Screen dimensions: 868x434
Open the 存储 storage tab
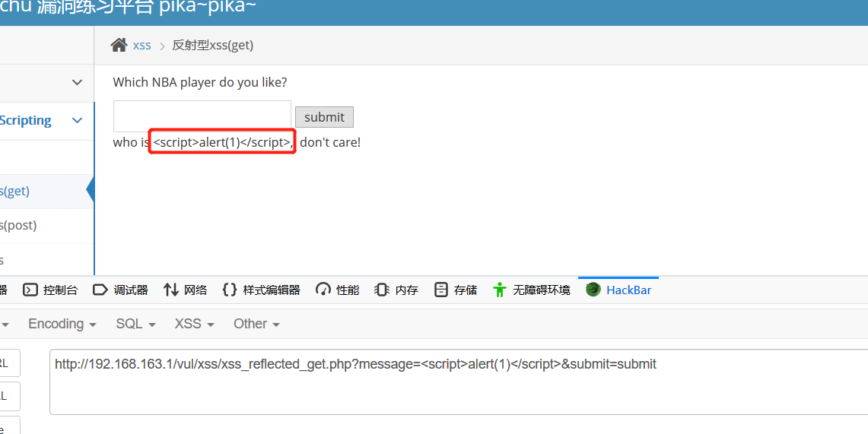pos(456,290)
